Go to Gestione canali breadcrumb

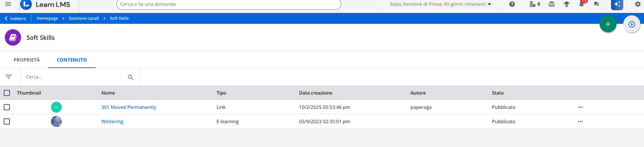(84, 18)
